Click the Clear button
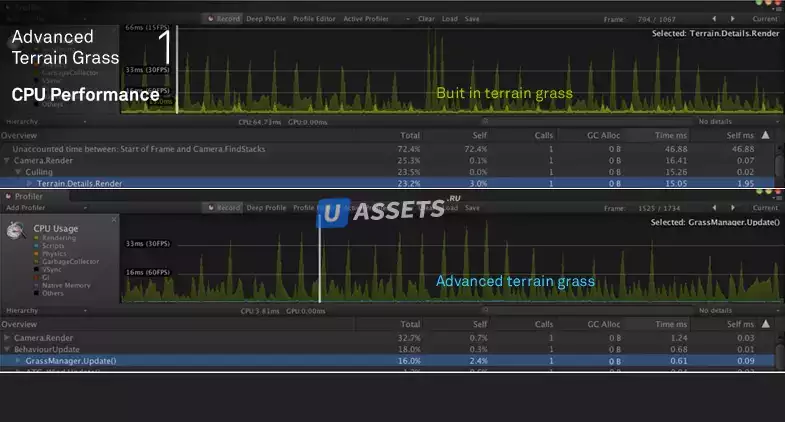This screenshot has height=422, width=785. tap(426, 19)
